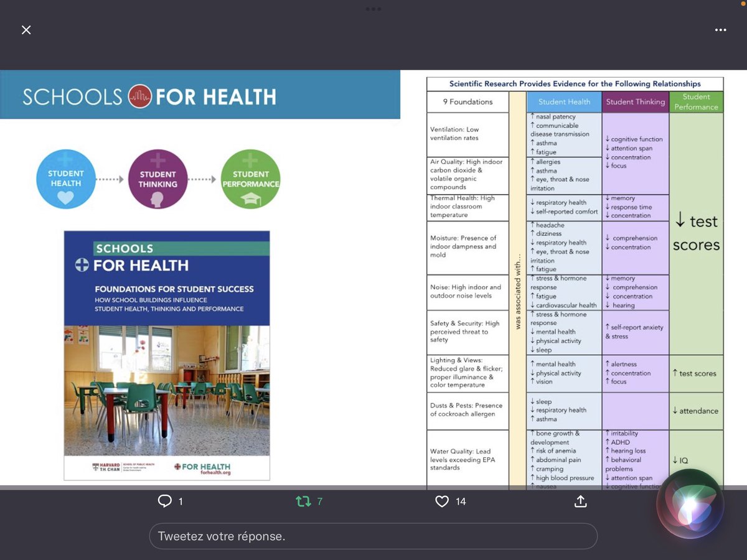
Task: Tap the 'Safety & Security' foundation cell
Action: click(467, 332)
